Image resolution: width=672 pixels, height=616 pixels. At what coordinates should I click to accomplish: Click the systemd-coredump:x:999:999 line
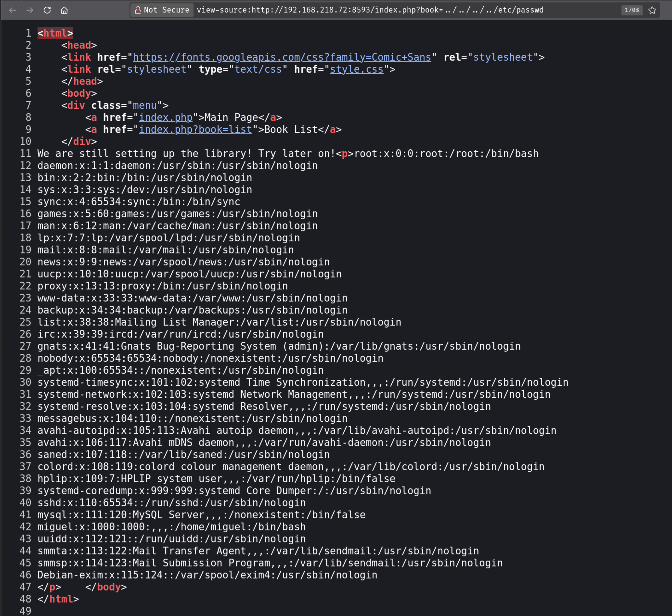tap(234, 491)
